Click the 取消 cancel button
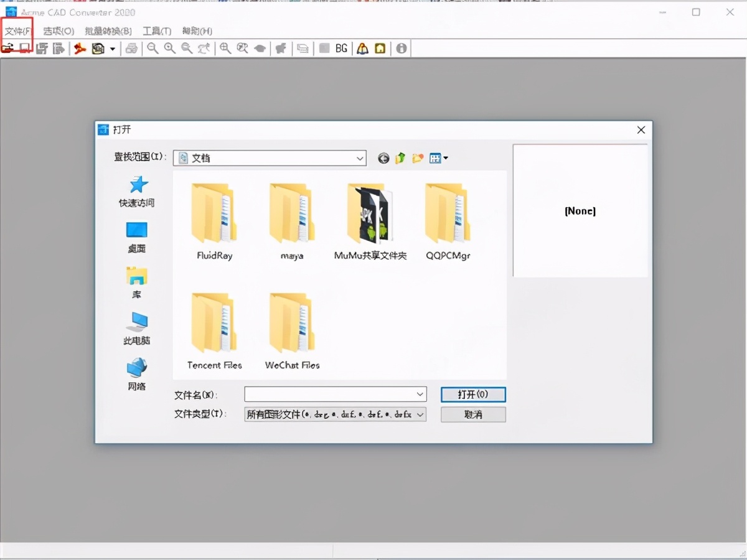 473,414
